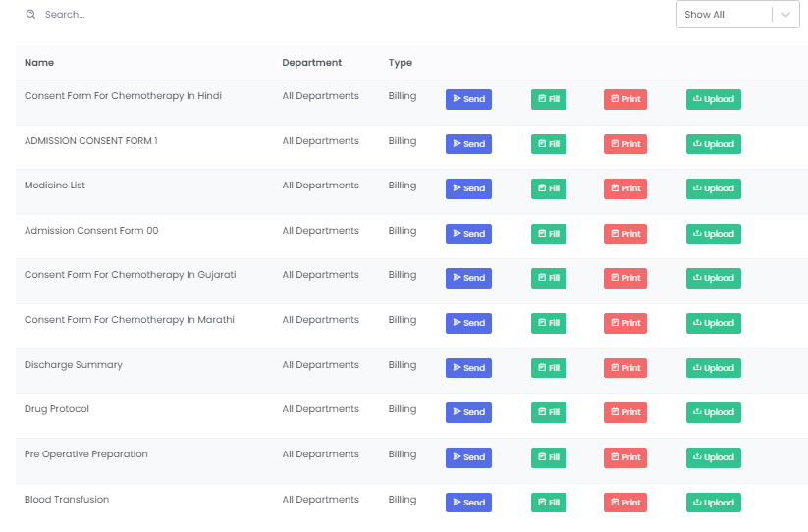The height and width of the screenshot is (532, 808).
Task: Print ADMISSION CONSENT FORM 1
Action: 625,144
